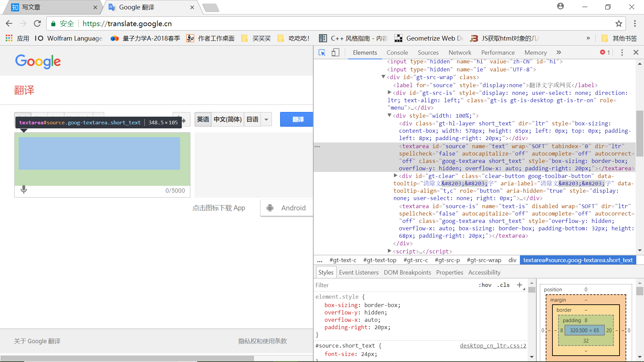The width and height of the screenshot is (644, 362).
Task: Collapse the div id gt-src-wrap node
Action: [x=383, y=77]
